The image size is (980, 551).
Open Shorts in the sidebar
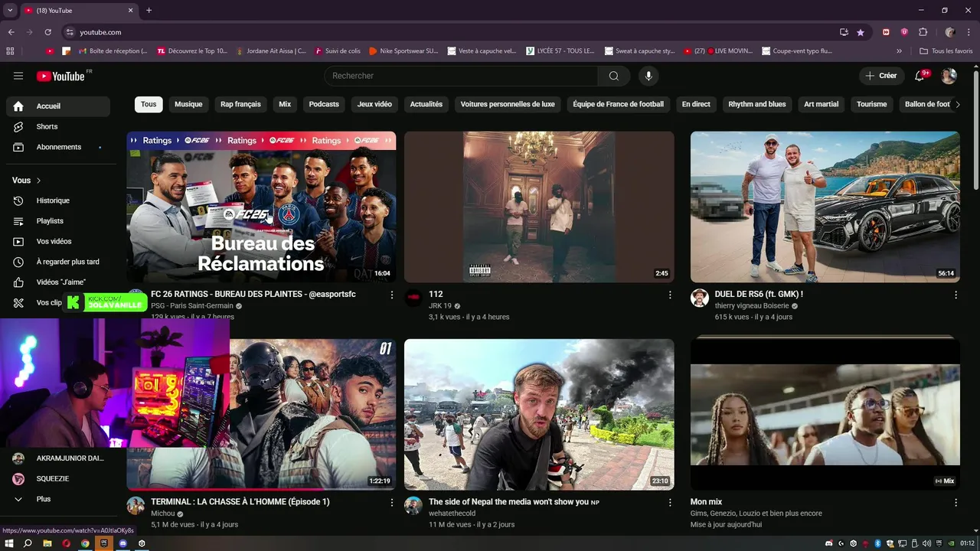click(x=58, y=126)
